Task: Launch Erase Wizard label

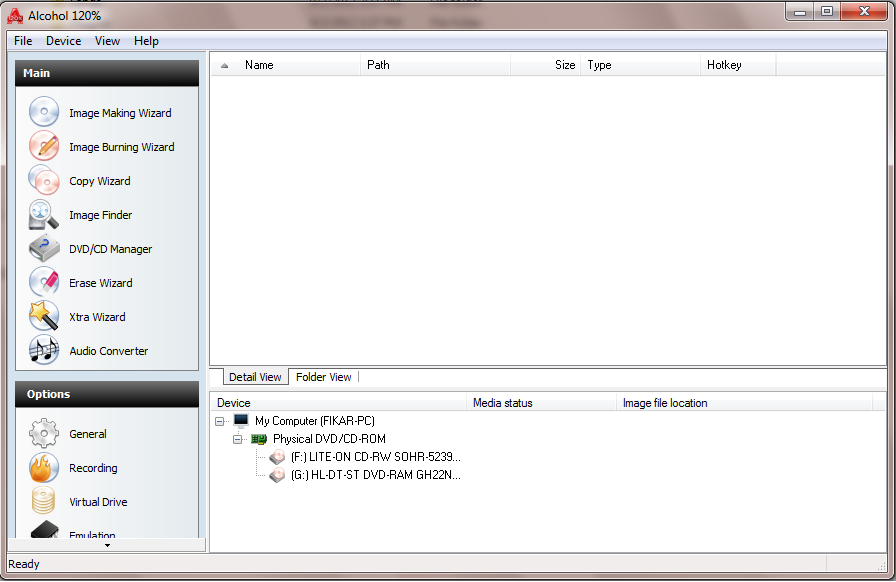Action: tap(101, 283)
